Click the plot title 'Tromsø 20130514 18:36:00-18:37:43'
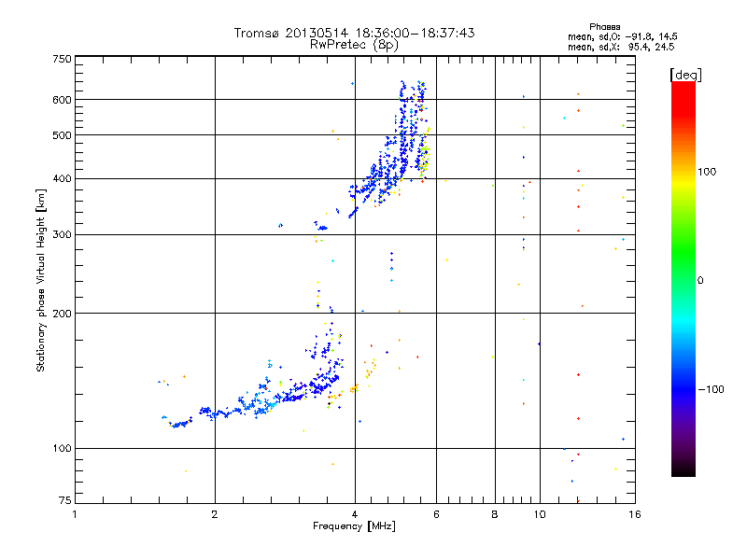Viewport: 747px width, 560px height. tap(354, 33)
